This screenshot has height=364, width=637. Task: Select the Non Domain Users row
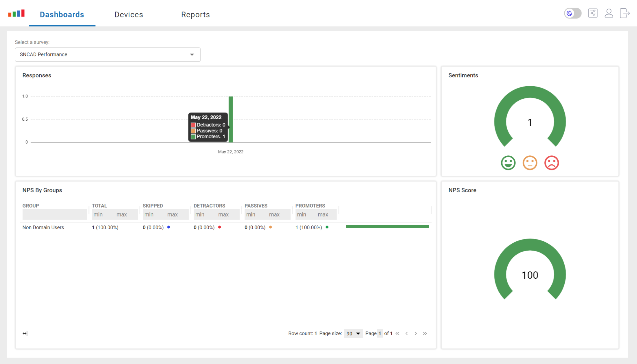point(226,227)
